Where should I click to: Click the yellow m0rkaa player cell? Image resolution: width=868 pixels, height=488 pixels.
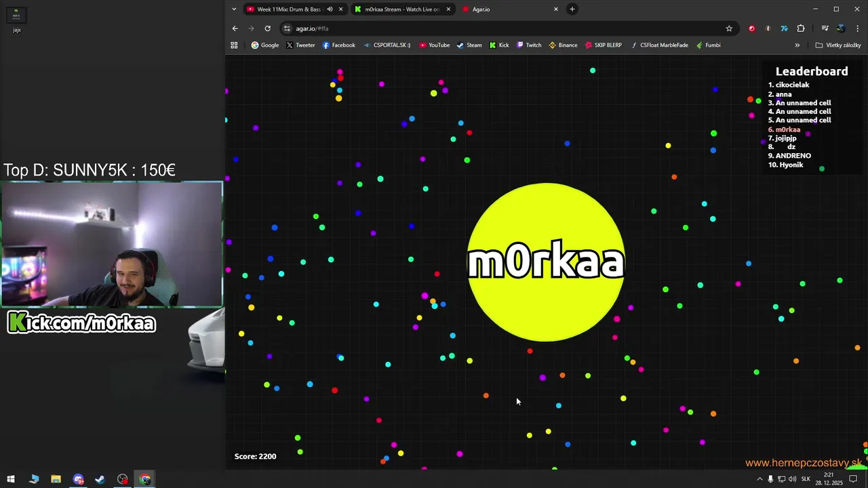[x=546, y=262]
